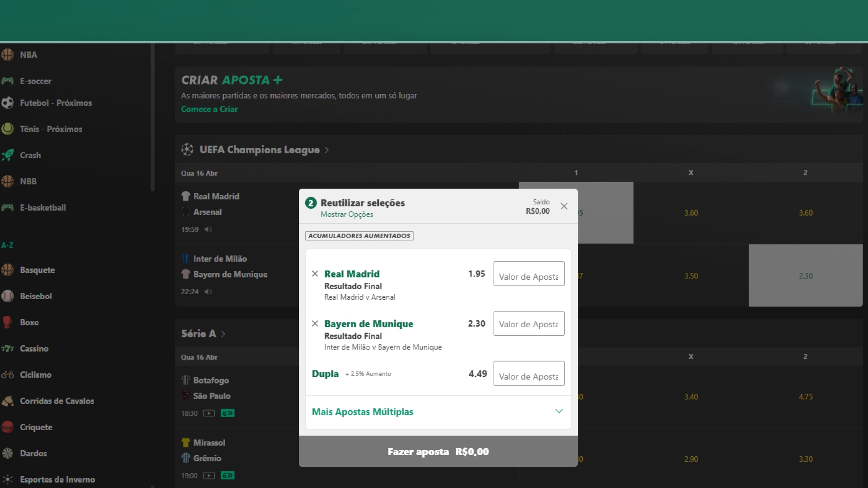
Task: Click the green 6 badge for Mirassol match
Action: click(x=227, y=475)
